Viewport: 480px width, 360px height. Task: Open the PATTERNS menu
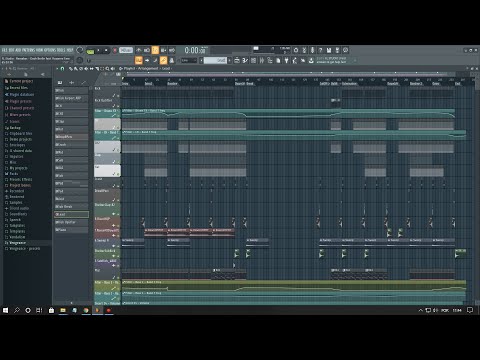[x=28, y=50]
